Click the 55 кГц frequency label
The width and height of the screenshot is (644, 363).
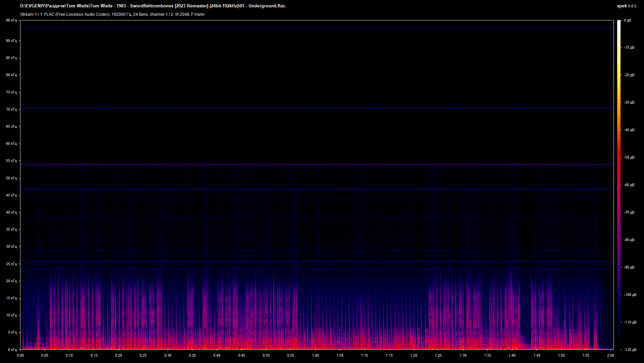(11, 161)
